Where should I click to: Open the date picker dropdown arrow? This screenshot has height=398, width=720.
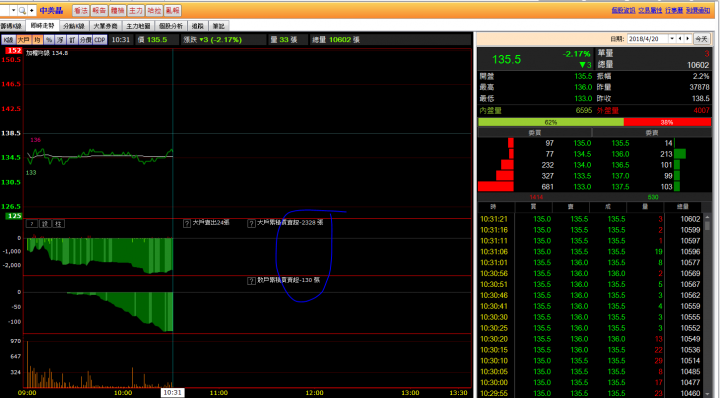[672, 39]
